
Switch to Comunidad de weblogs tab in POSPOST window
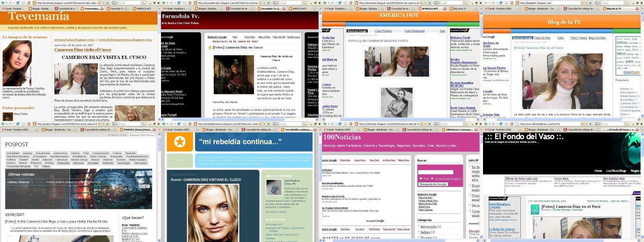[99, 129]
